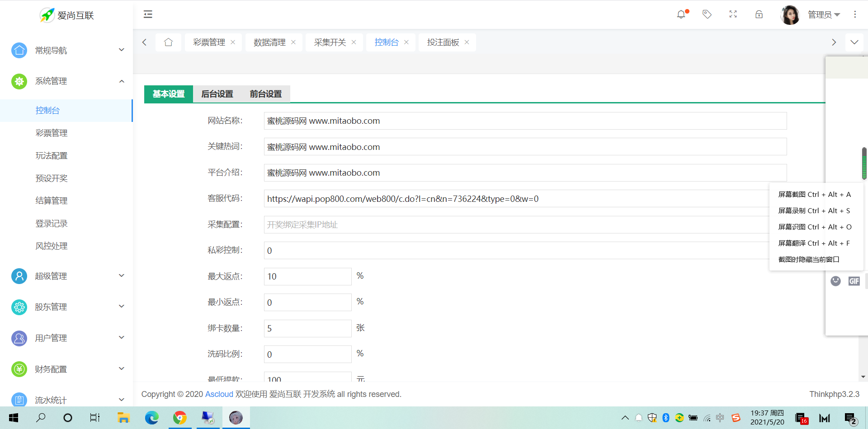Click the GIF icon in side panel
Viewport: 868px width, 429px height.
pos(854,281)
